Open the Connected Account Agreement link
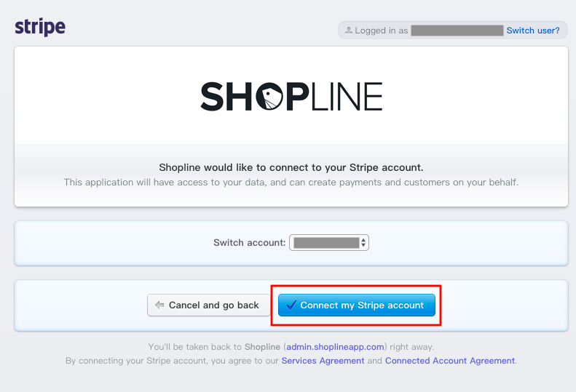 pos(449,361)
